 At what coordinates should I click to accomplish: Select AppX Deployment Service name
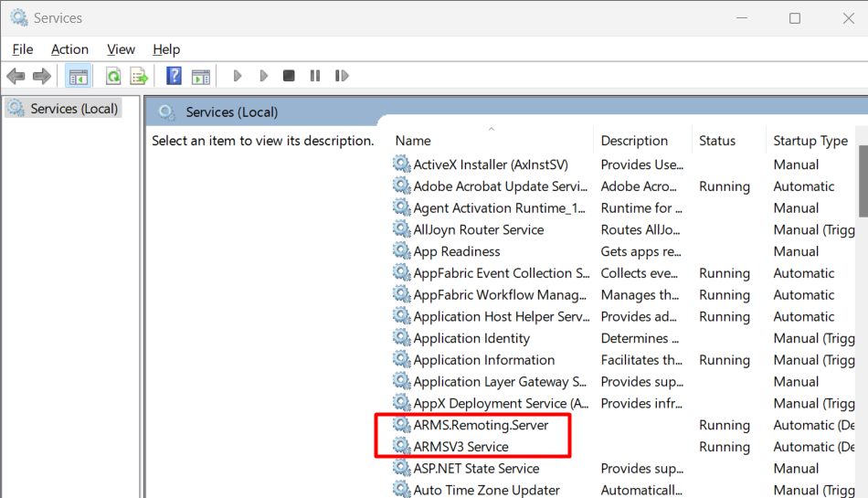501,403
